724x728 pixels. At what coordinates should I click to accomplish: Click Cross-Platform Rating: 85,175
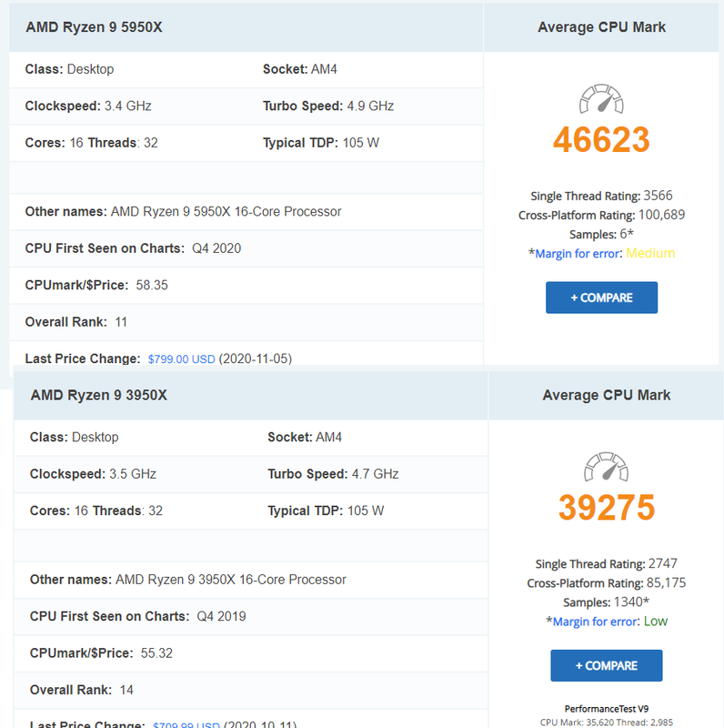[x=606, y=582]
